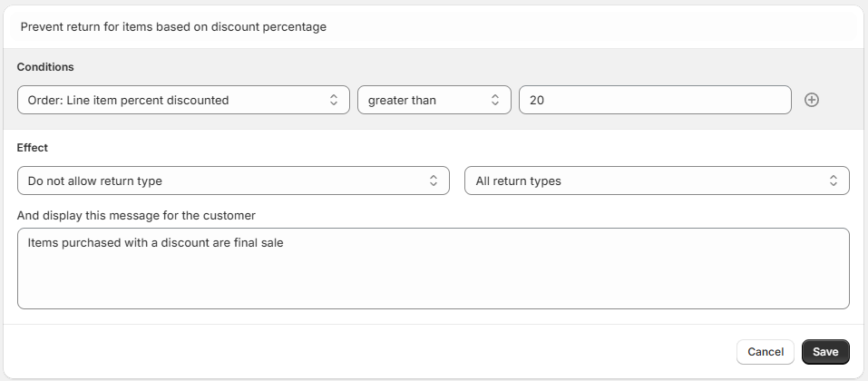
Task: Focus the discount value field containing 20
Action: click(x=653, y=100)
